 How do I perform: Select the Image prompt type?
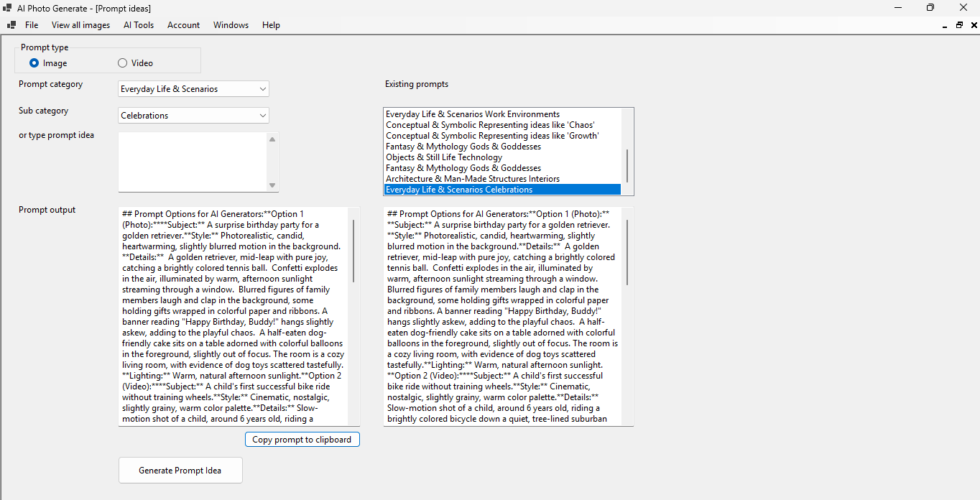(34, 63)
